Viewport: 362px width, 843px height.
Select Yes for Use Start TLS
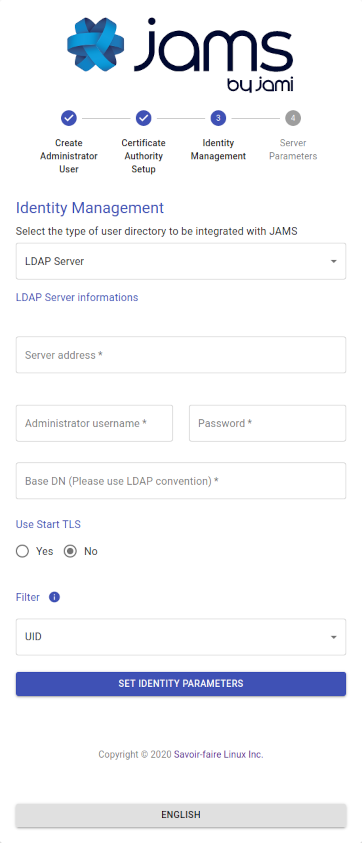[22, 551]
